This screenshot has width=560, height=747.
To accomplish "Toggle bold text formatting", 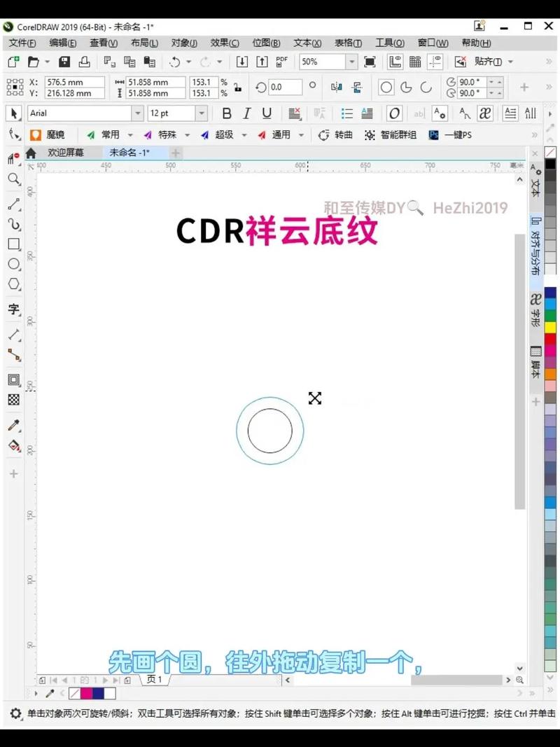I will coord(226,113).
